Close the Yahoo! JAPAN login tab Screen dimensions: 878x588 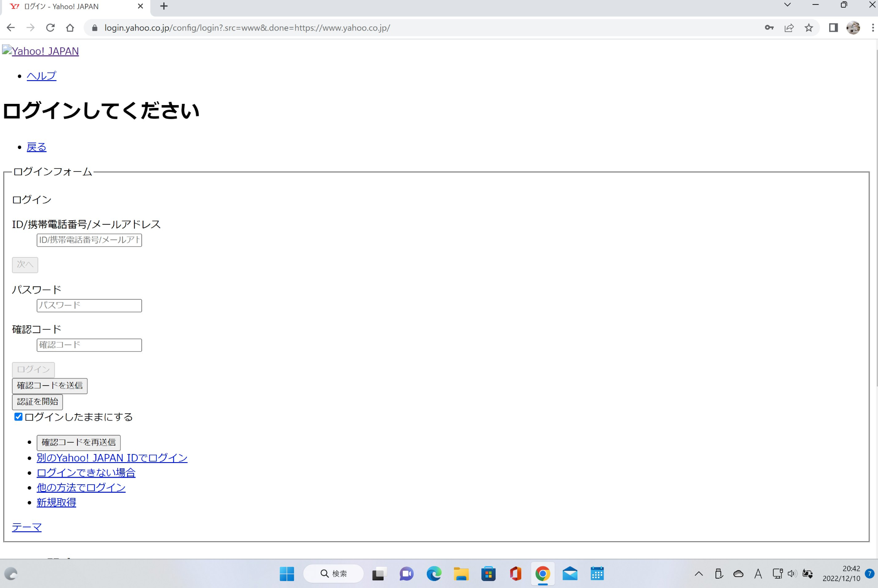tap(140, 6)
